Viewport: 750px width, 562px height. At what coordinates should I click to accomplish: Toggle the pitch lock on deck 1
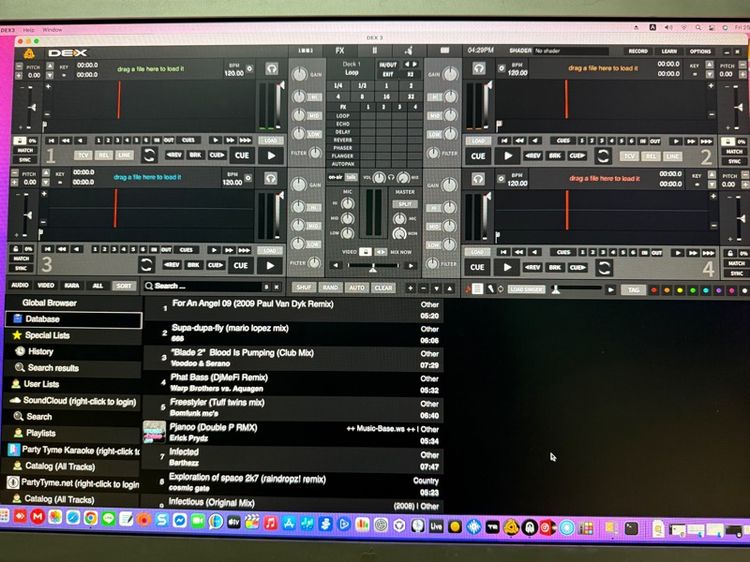(x=20, y=141)
